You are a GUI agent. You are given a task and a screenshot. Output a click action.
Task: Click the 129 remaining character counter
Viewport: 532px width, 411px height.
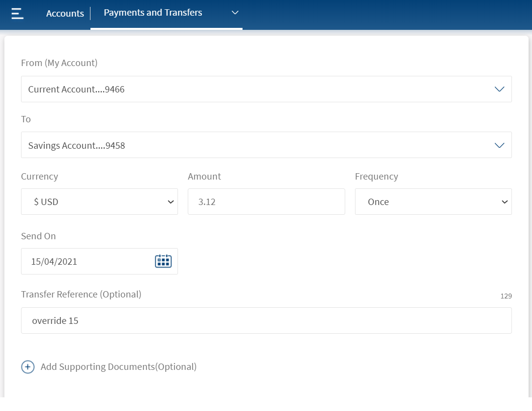506,296
